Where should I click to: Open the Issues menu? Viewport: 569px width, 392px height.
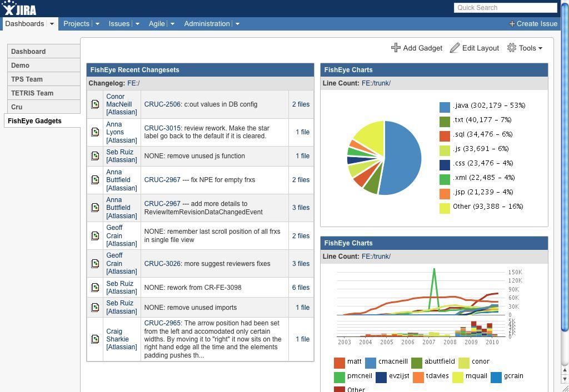(119, 24)
